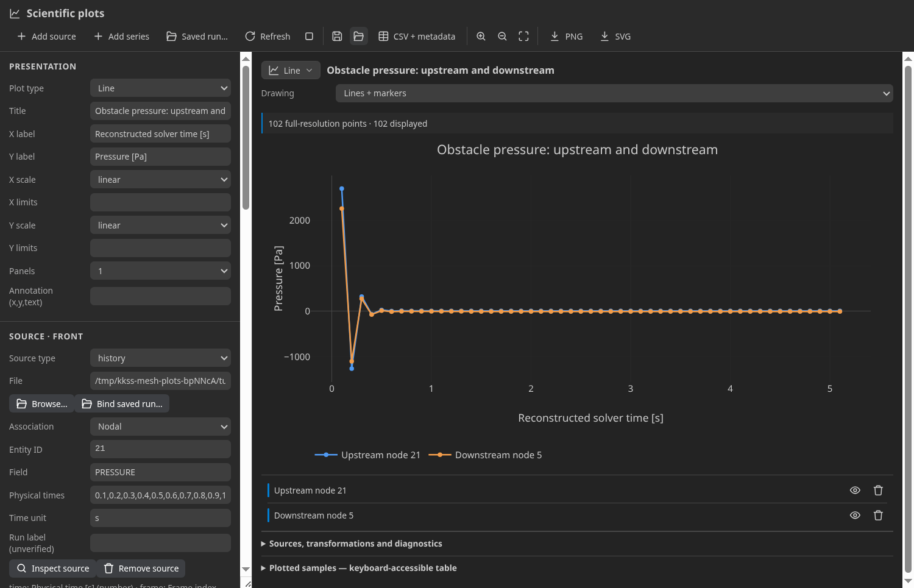This screenshot has width=914, height=588.
Task: Open the X scale dropdown
Action: [x=160, y=180]
